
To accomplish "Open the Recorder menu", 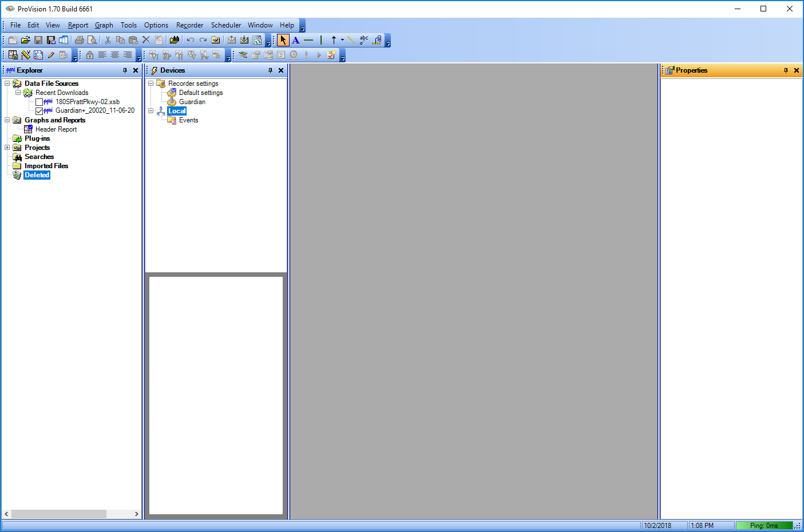I will (x=189, y=25).
